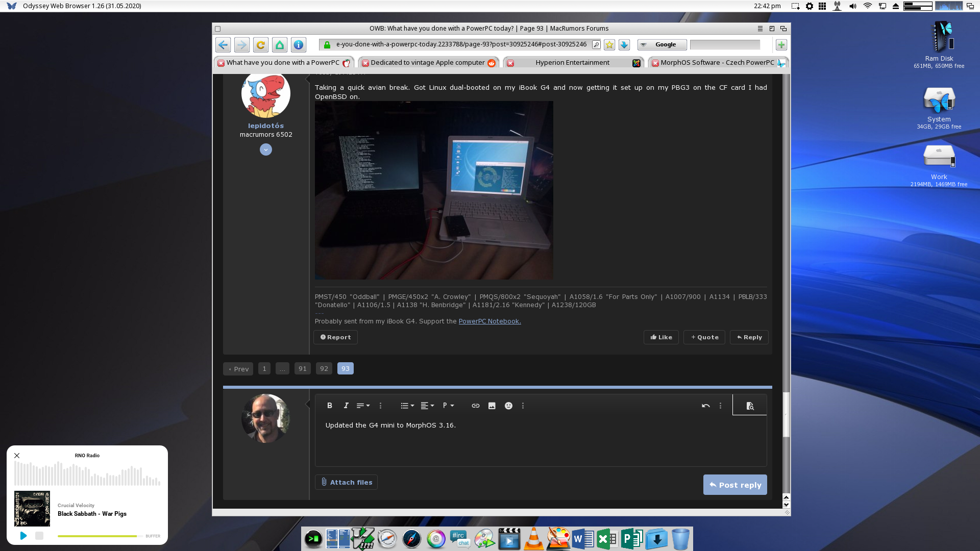Click the radio player progress bar
Viewport: 980px width, 551px height.
100,536
